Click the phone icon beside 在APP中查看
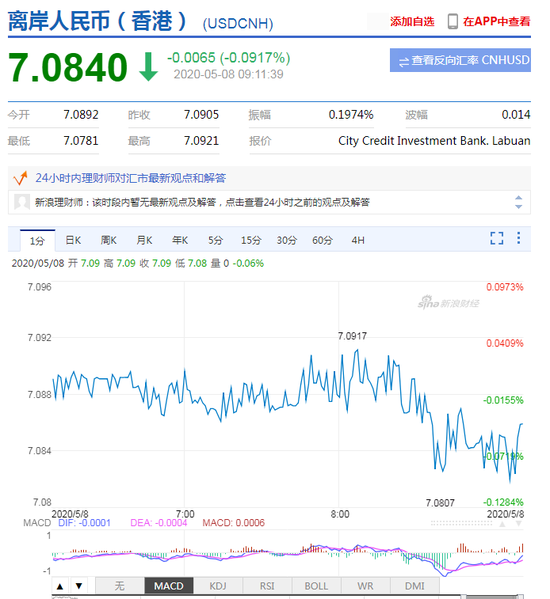This screenshot has width=550, height=599. click(453, 21)
